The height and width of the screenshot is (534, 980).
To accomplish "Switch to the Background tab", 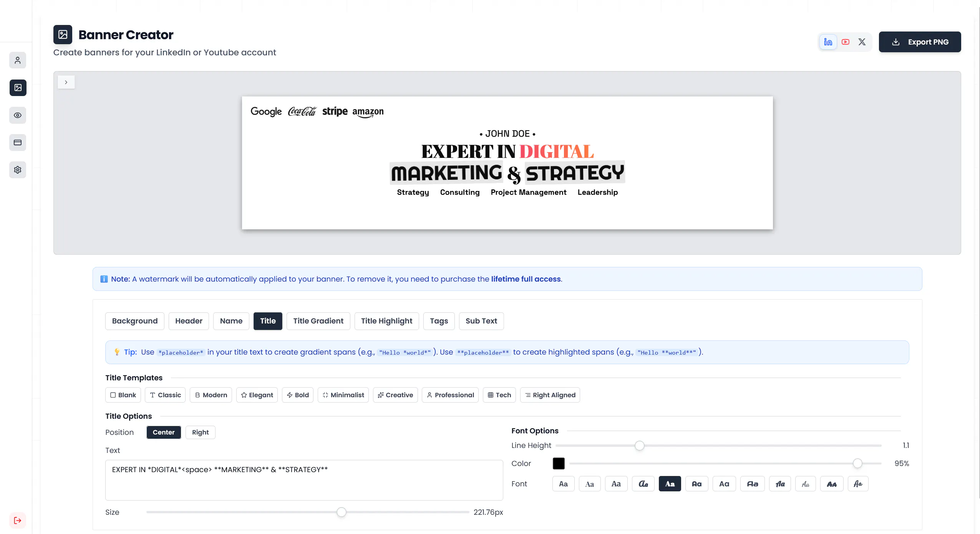I will (x=135, y=321).
